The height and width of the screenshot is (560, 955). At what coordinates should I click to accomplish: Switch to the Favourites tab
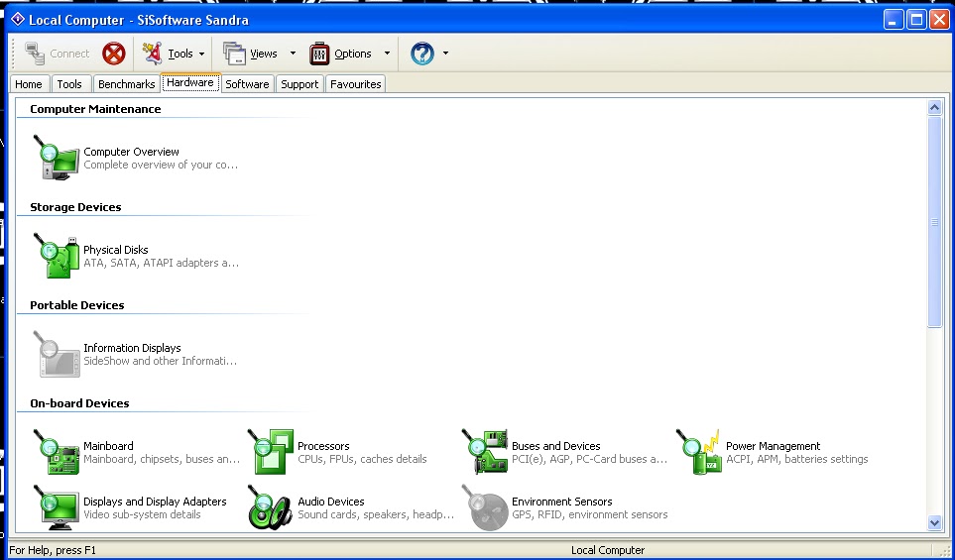click(x=356, y=84)
